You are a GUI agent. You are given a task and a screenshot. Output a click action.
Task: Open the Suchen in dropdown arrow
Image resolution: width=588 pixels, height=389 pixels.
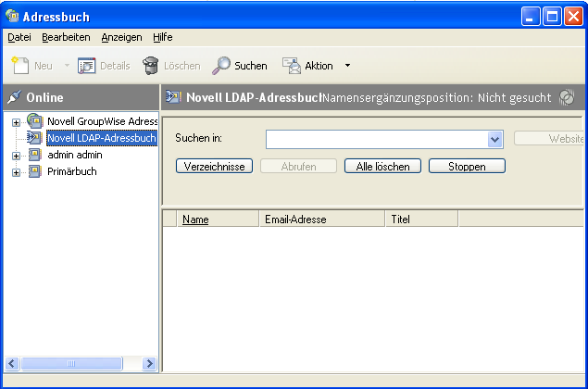click(x=495, y=140)
